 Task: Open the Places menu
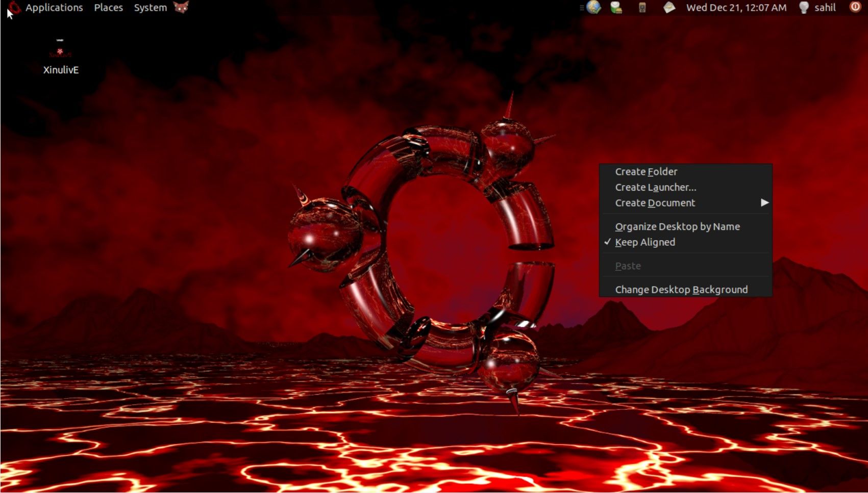108,8
